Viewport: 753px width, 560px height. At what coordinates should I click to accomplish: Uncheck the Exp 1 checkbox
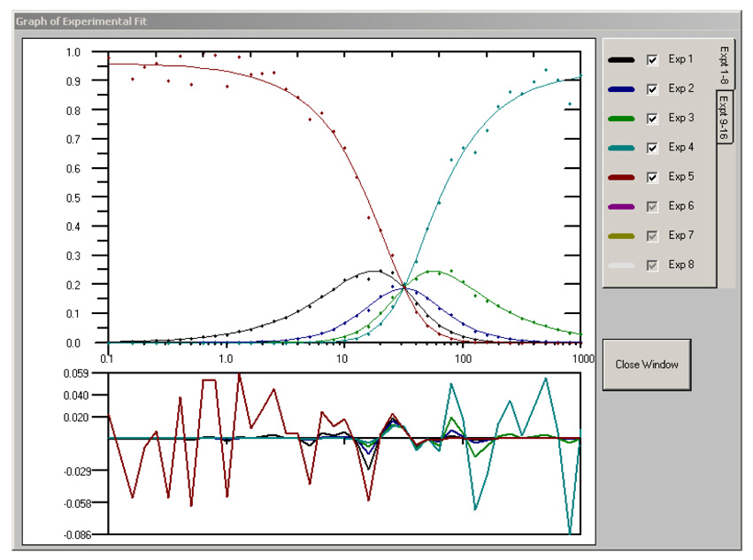(x=652, y=60)
